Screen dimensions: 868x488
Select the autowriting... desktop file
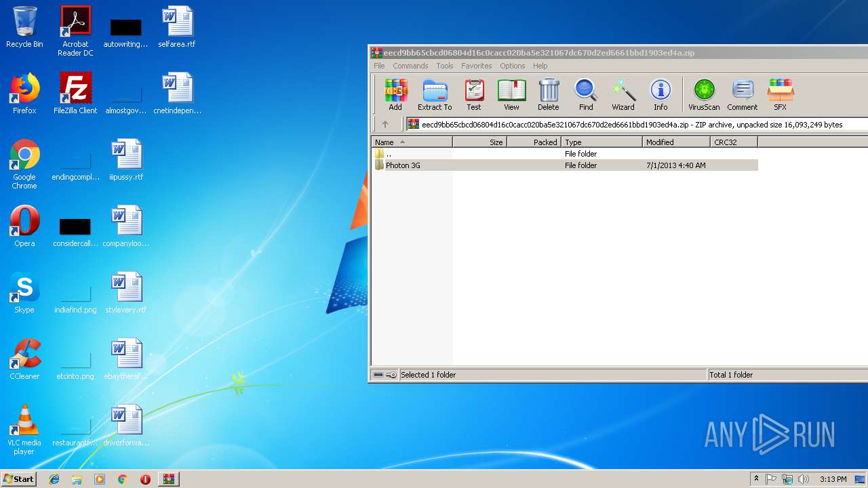[x=125, y=33]
